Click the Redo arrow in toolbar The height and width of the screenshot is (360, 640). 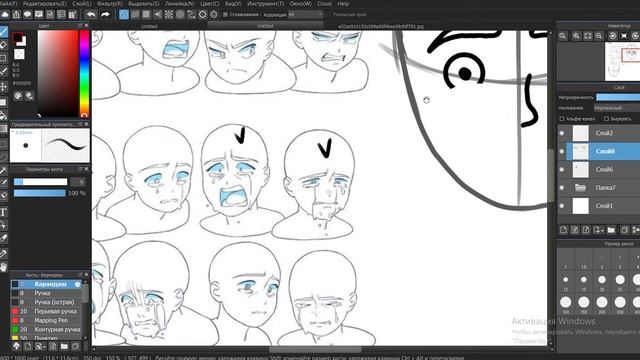[x=105, y=15]
